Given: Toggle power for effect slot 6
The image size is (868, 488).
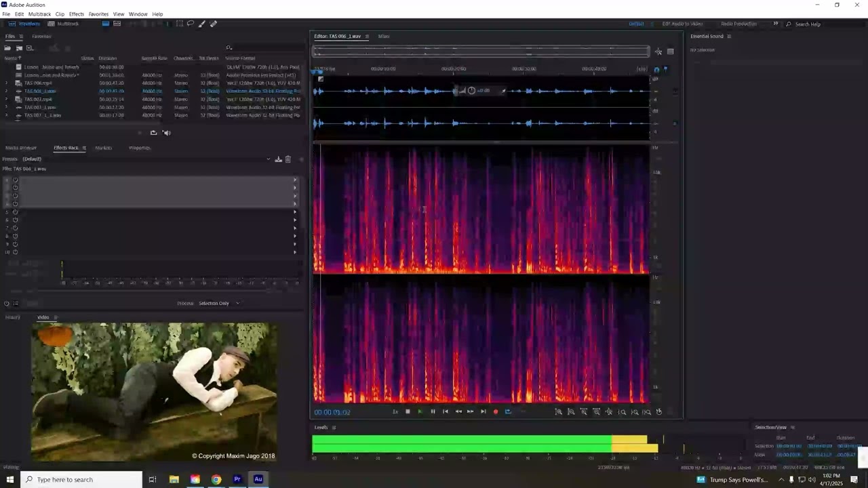Looking at the screenshot, I should (x=15, y=220).
